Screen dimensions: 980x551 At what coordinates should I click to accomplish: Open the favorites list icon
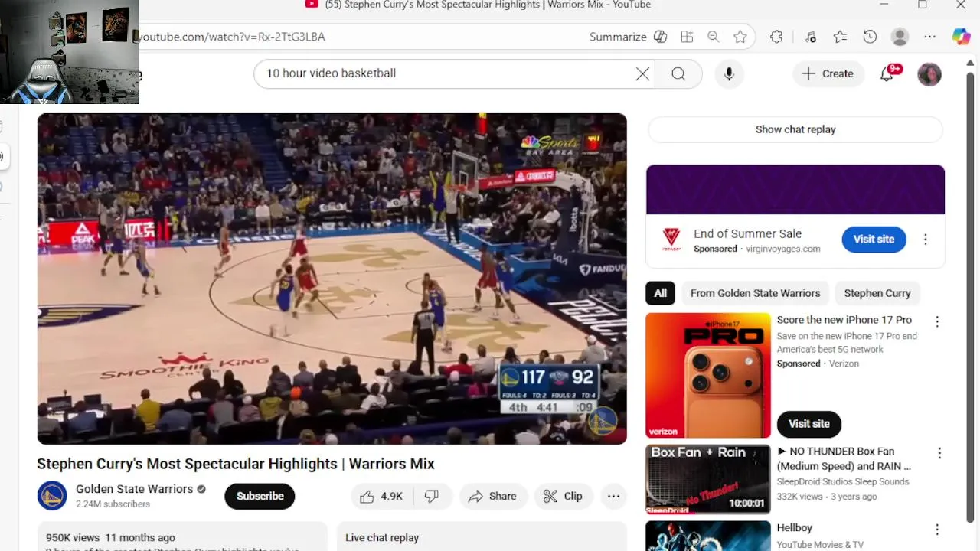840,37
